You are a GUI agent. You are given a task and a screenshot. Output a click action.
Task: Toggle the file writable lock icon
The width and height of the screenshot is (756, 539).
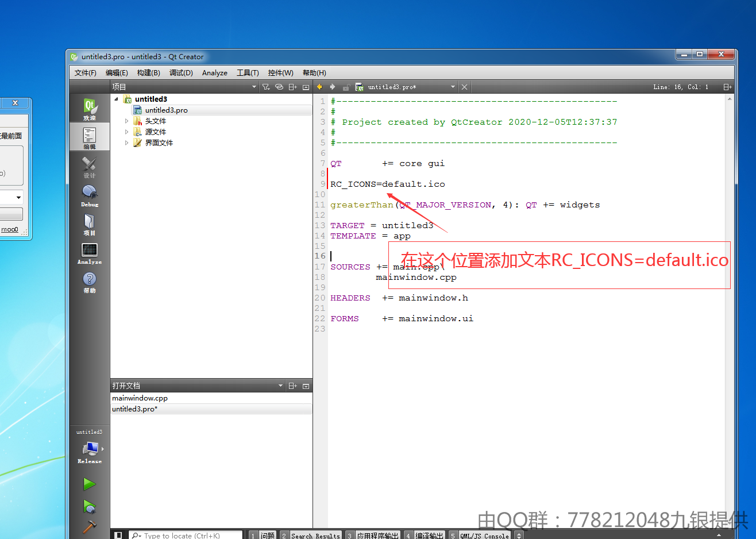pyautogui.click(x=346, y=87)
